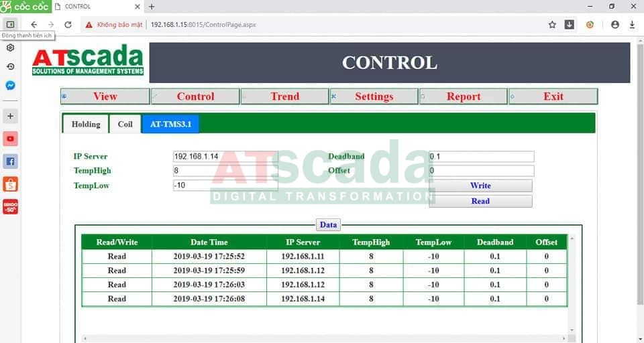Open Shopee shortcut in the sidebar
Screen dimensions: 644x343
[x=10, y=184]
